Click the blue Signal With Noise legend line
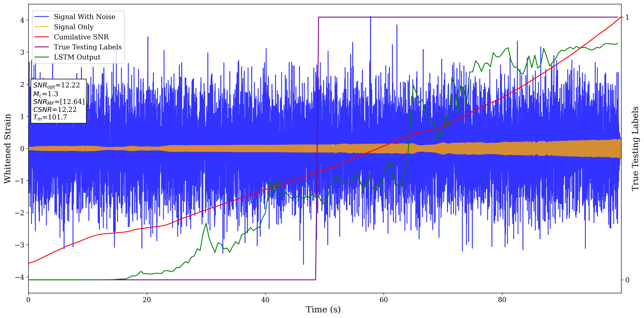The width and height of the screenshot is (644, 318). pyautogui.click(x=42, y=17)
